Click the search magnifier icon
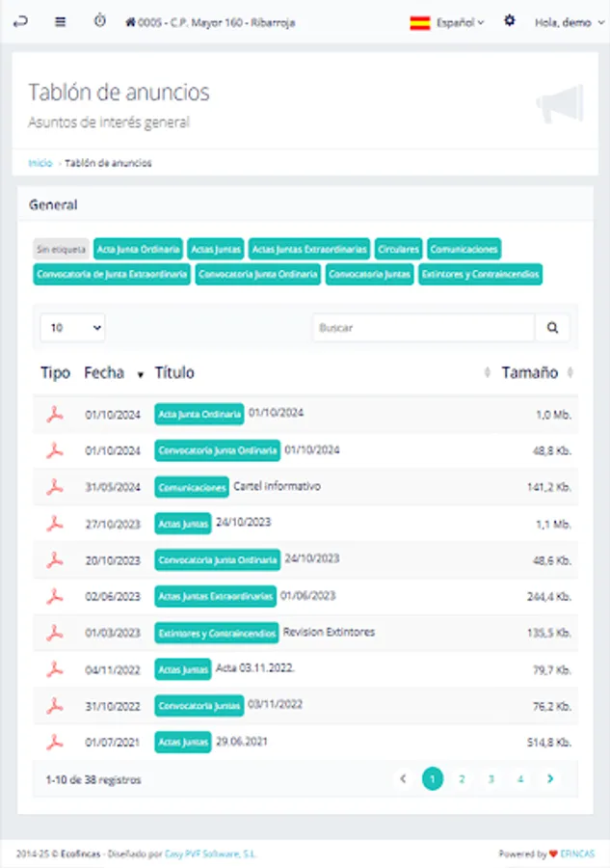Screen dimensions: 610x868 552,327
